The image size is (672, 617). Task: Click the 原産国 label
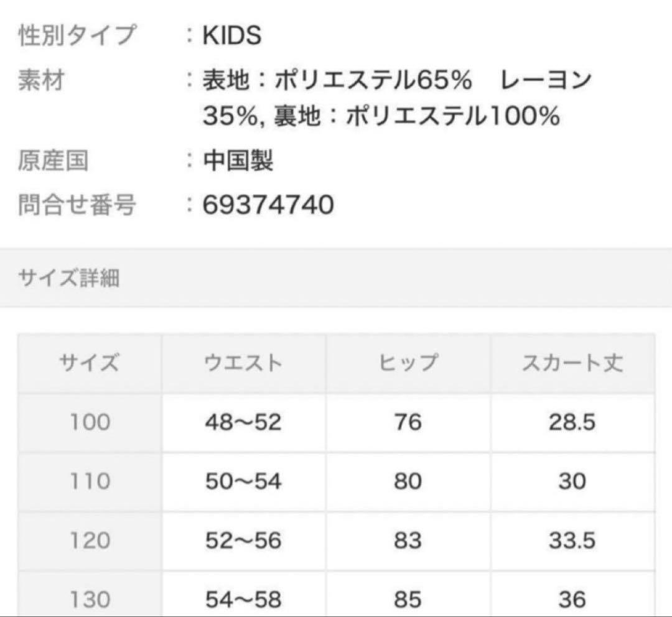(53, 162)
